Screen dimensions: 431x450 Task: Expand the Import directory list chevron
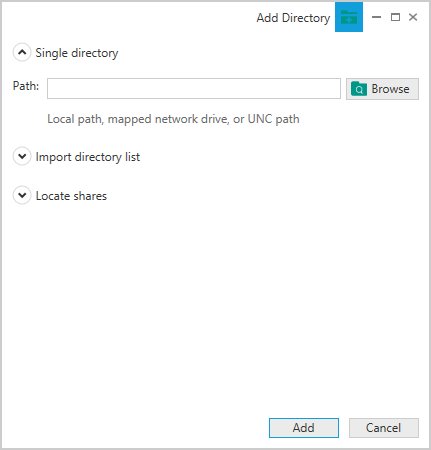22,156
